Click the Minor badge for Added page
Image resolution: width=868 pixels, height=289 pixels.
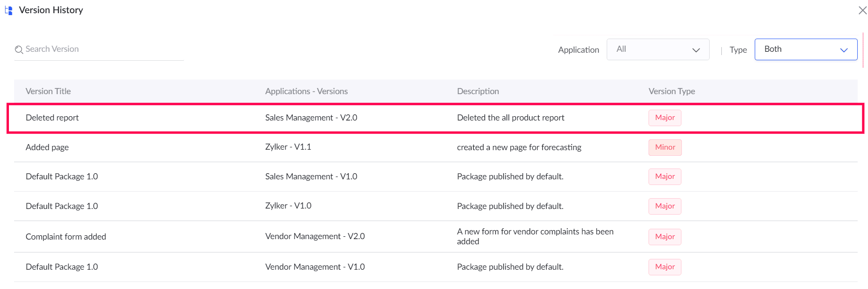(665, 147)
